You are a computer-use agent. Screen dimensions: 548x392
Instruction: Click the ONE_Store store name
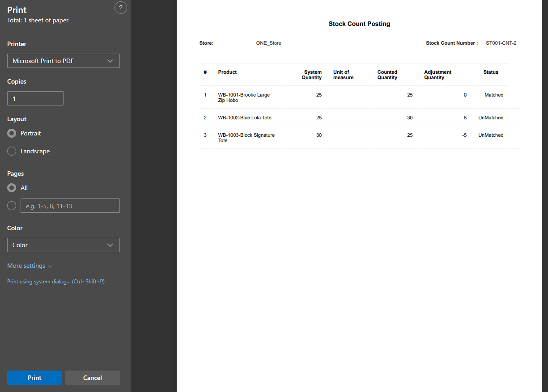pos(268,43)
